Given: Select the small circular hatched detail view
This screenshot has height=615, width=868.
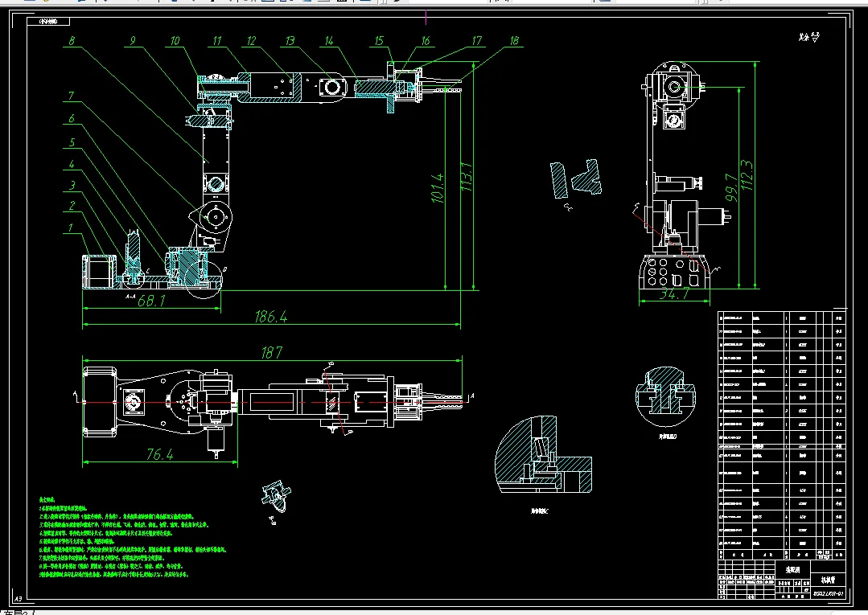Looking at the screenshot, I should (664, 396).
